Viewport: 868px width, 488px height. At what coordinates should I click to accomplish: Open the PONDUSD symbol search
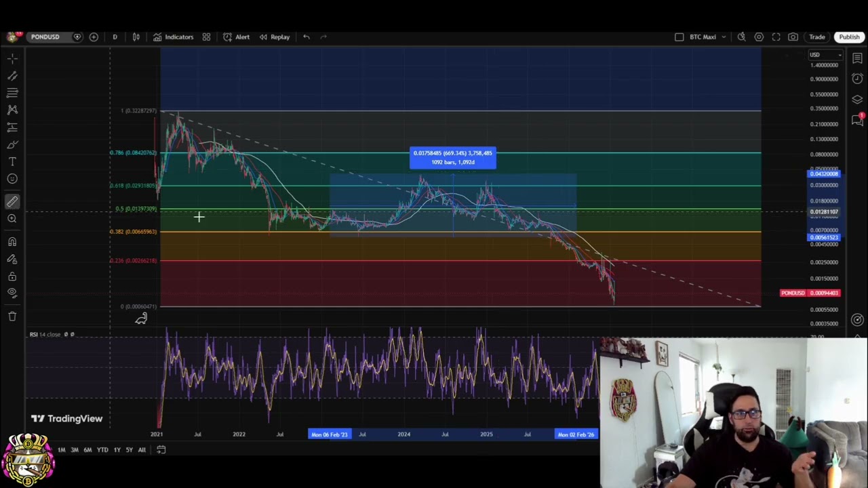[x=45, y=37]
